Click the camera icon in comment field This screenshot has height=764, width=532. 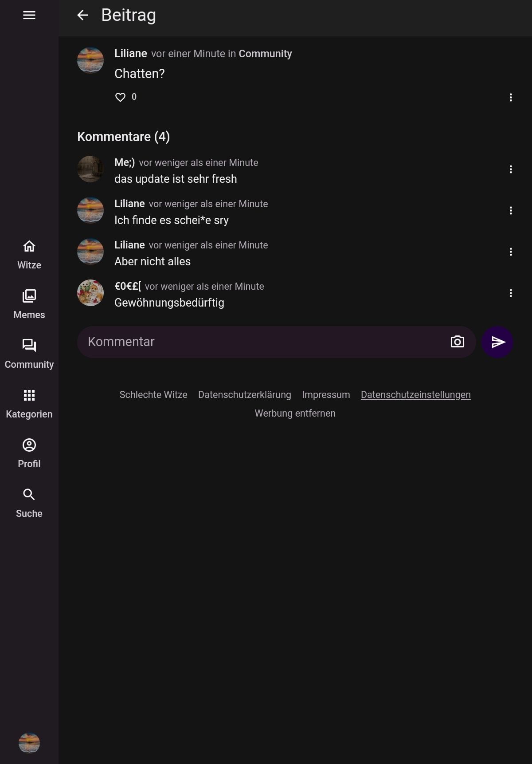457,342
